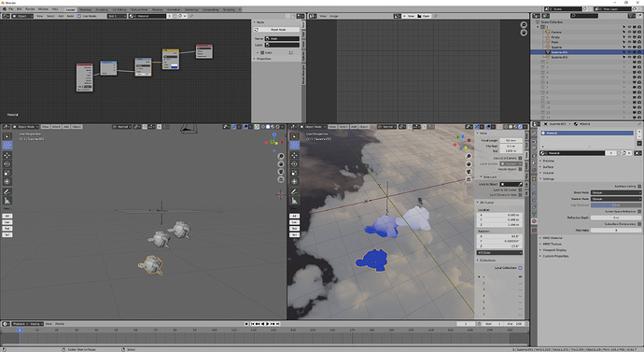Select the Annotate tool in right 3D viewport
The width and height of the screenshot is (644, 352).
[294, 191]
